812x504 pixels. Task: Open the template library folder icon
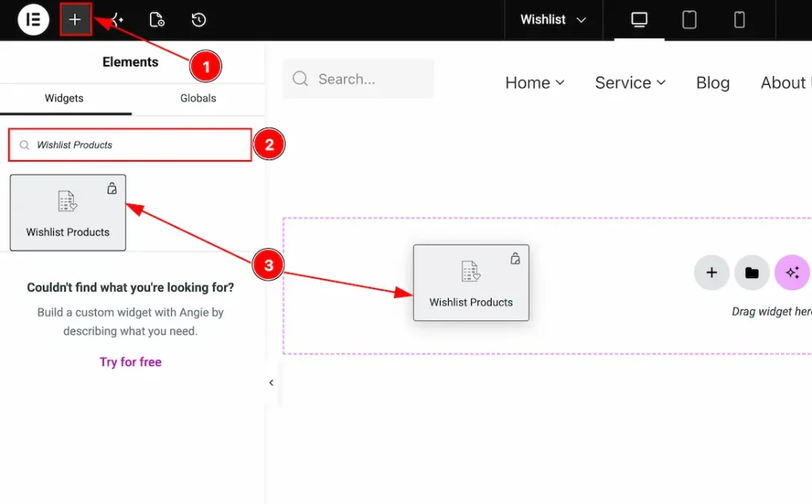point(752,272)
